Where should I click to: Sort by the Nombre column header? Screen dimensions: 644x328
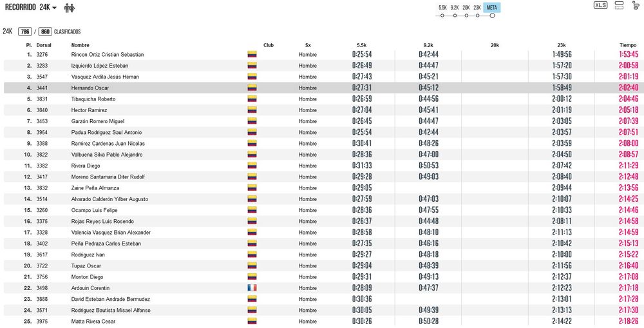(x=80, y=45)
